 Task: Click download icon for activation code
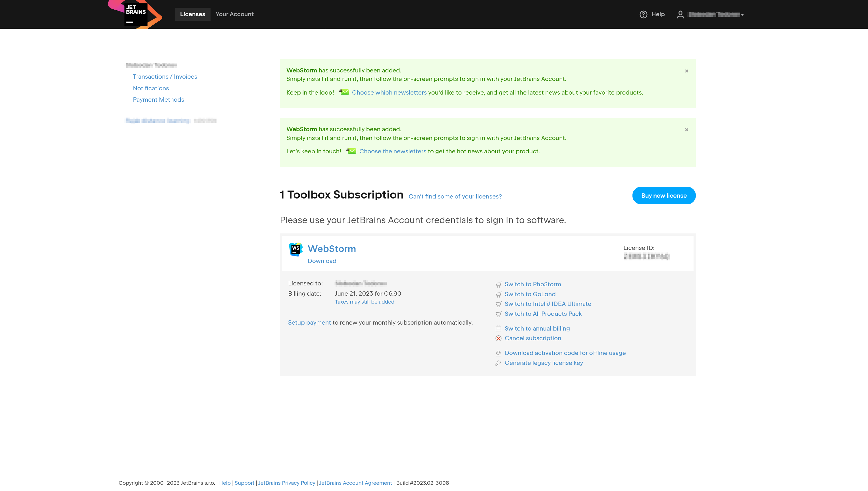pyautogui.click(x=498, y=353)
